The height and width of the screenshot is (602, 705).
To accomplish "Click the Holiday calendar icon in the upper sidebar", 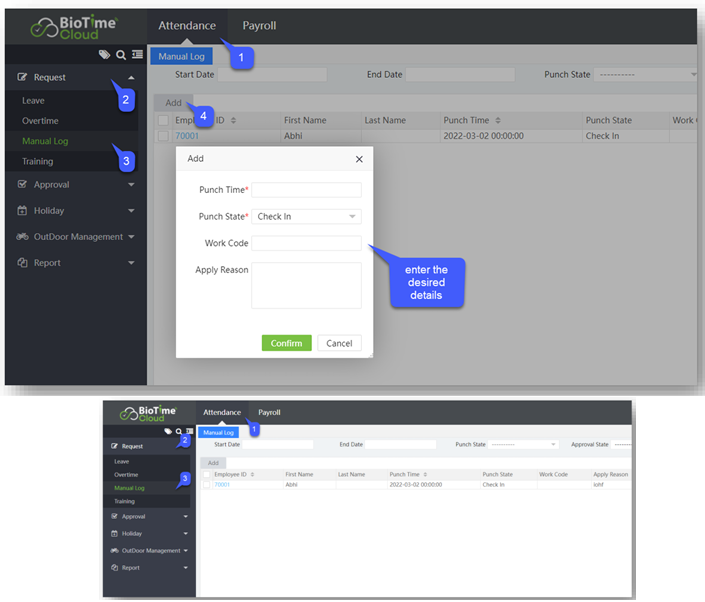I will tap(23, 211).
